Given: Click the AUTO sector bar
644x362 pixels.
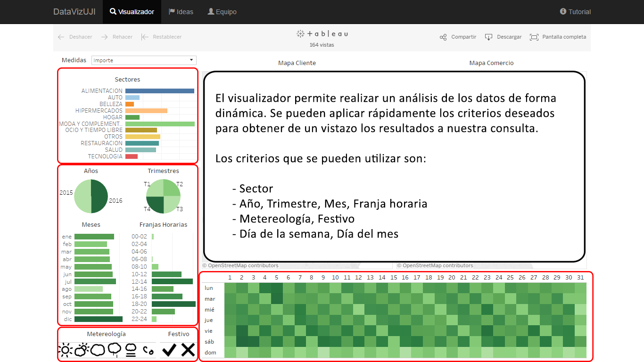Looking at the screenshot, I should pos(132,98).
